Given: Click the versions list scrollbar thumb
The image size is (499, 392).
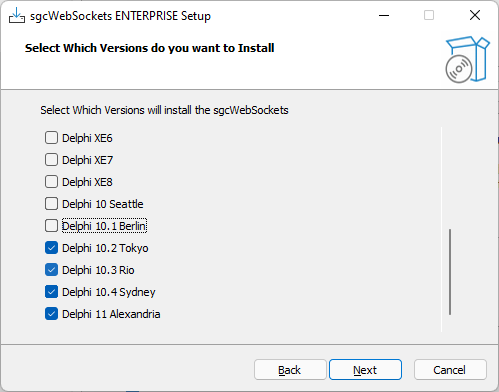Looking at the screenshot, I should pyautogui.click(x=450, y=272).
